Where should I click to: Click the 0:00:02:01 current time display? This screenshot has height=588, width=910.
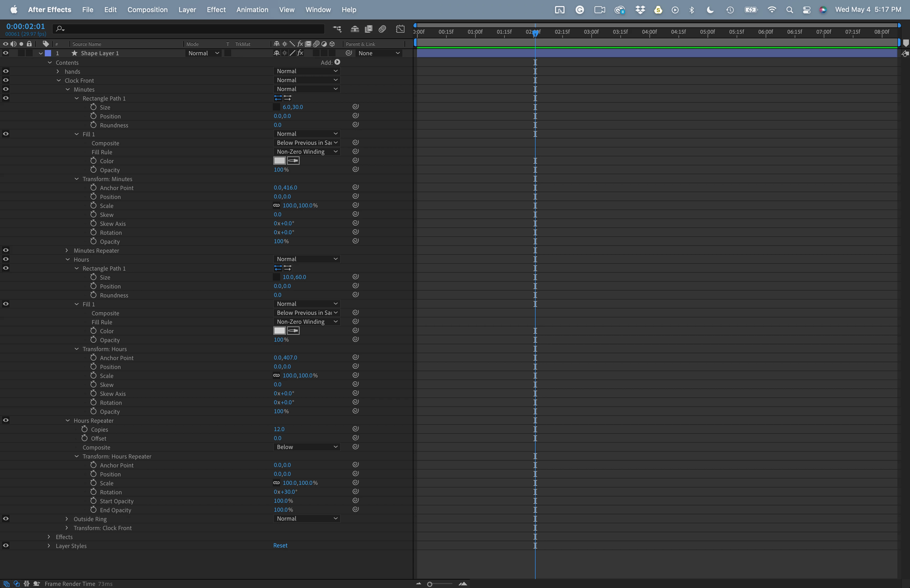26,26
